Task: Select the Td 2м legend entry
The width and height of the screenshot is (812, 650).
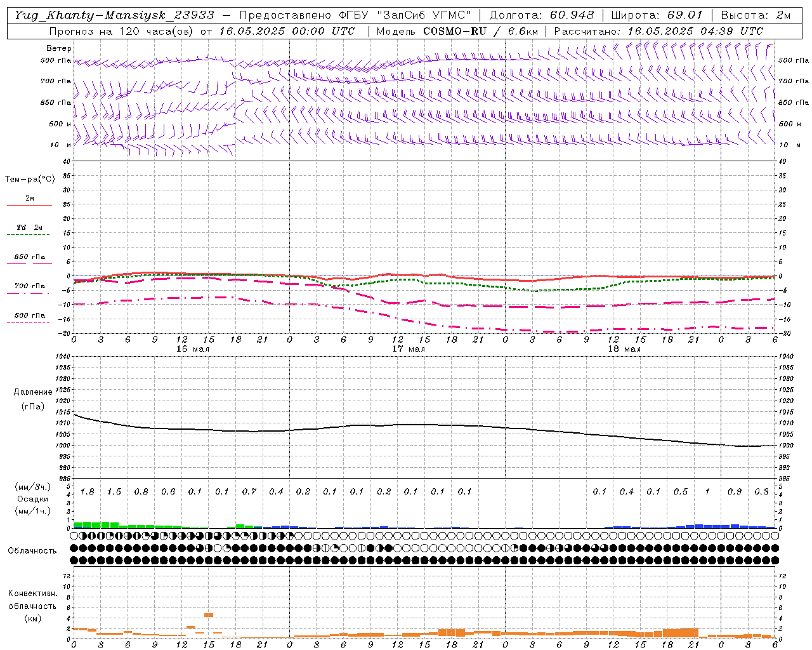Action: click(x=30, y=227)
